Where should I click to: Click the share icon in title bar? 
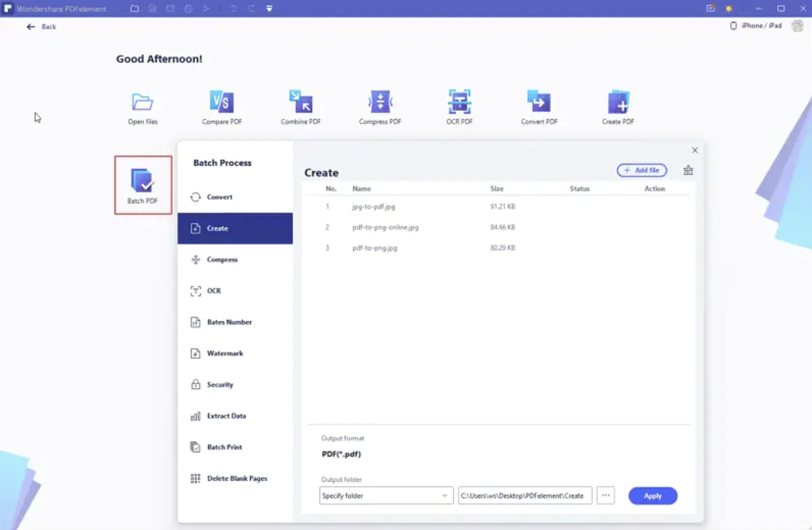(x=206, y=8)
